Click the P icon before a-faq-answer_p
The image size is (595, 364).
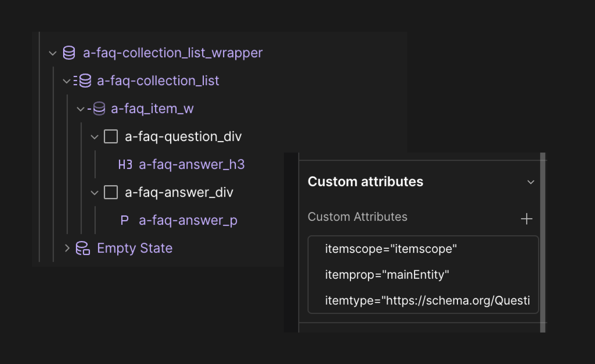tap(124, 220)
